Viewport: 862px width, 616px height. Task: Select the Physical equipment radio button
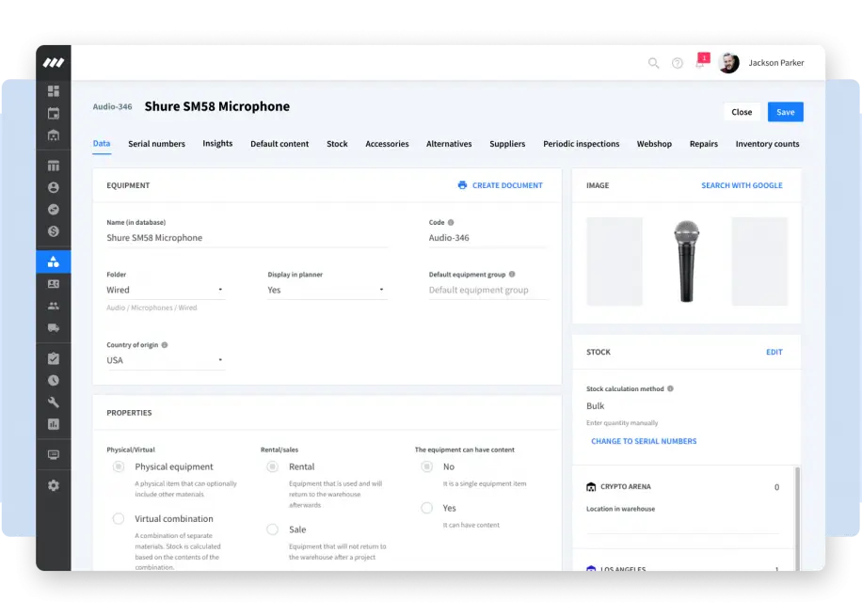pos(120,466)
